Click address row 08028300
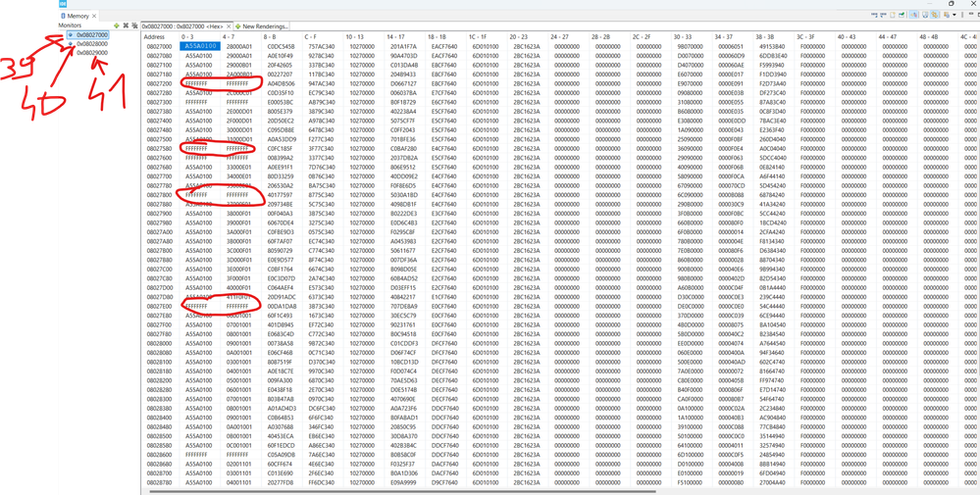Viewport: 980px width, 495px height. click(x=159, y=398)
